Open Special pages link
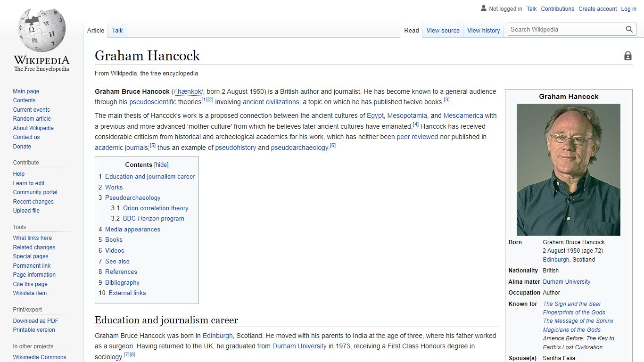This screenshot has height=362, width=644. point(31,256)
